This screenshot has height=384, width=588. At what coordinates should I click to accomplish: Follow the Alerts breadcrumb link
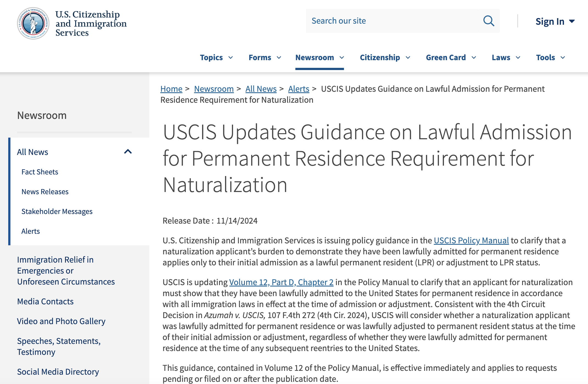[299, 89]
